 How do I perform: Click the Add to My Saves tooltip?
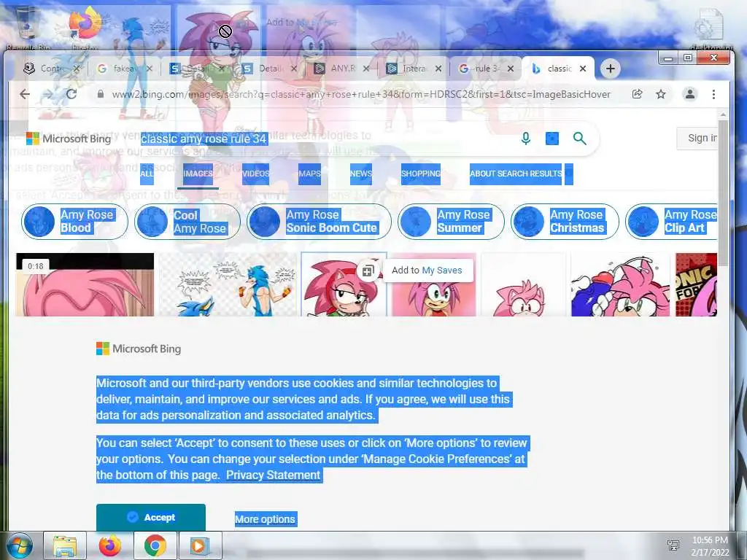pyautogui.click(x=427, y=271)
